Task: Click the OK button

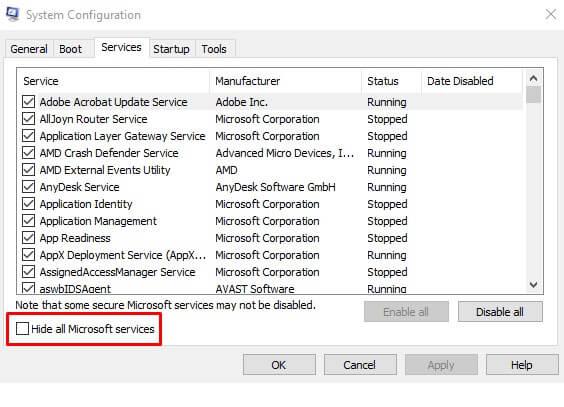Action: coord(279,365)
